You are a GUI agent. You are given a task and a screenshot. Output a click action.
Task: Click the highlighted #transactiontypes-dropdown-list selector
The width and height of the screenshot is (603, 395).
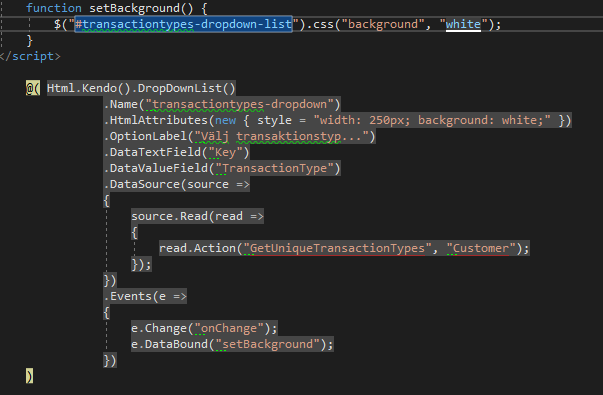[x=183, y=24]
